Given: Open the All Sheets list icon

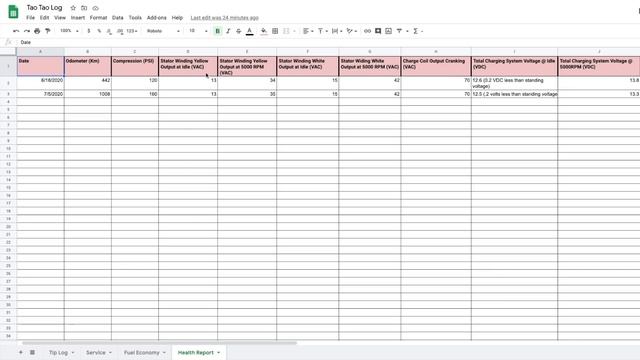Looking at the screenshot, I should click(x=32, y=352).
